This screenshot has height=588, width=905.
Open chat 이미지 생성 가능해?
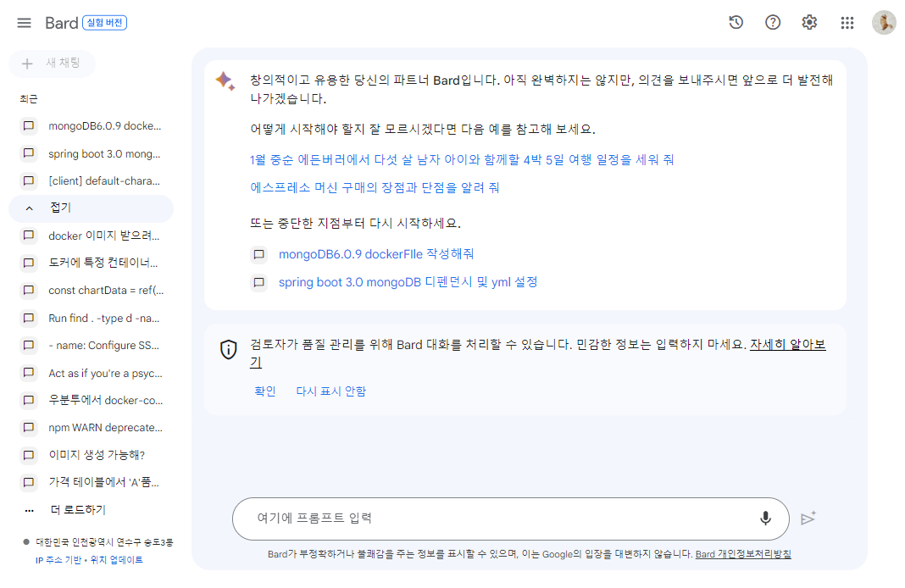coord(92,455)
